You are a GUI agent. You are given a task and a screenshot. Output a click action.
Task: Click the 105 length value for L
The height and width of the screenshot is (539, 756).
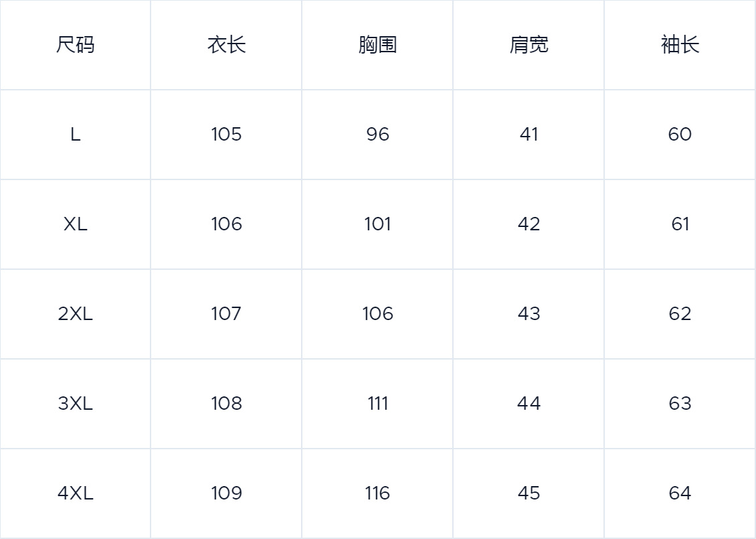pyautogui.click(x=226, y=134)
